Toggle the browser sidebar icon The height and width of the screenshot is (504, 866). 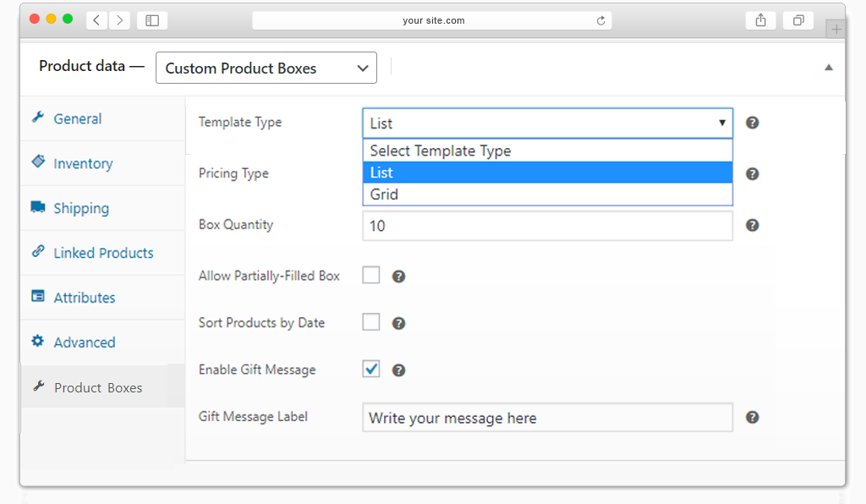click(x=152, y=20)
